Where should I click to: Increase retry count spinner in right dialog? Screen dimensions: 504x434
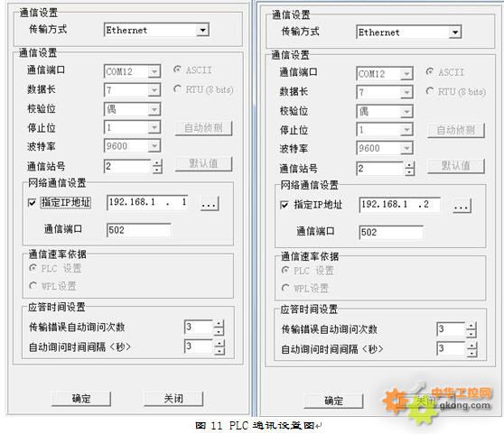coord(471,326)
